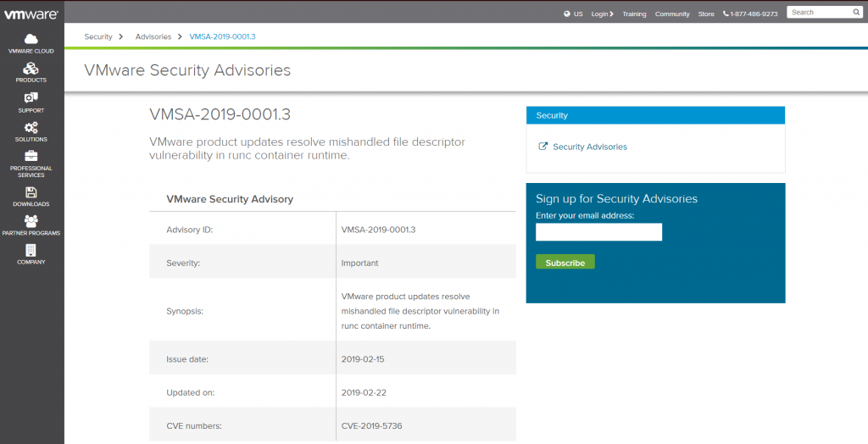Click the VMware logo

click(x=31, y=13)
